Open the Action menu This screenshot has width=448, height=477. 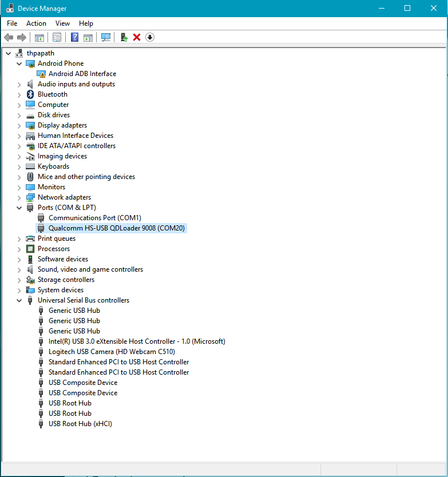pos(36,23)
